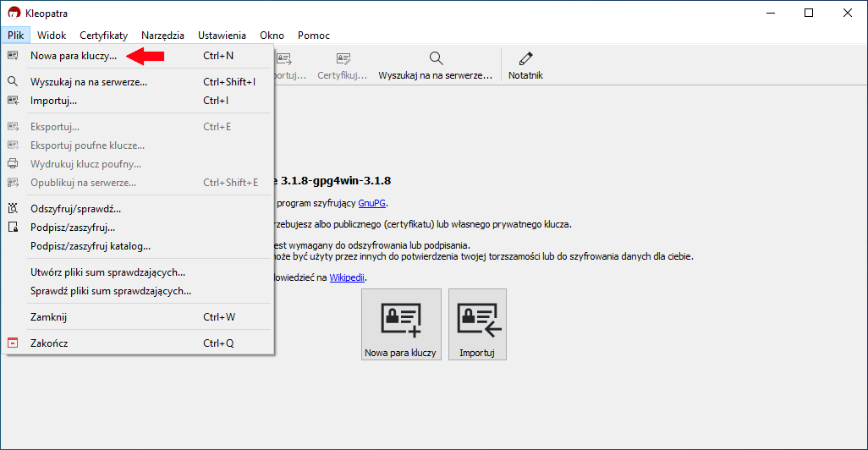
Task: Choose Odszyfruj/sprawdź... from menu
Action: pyautogui.click(x=138, y=209)
